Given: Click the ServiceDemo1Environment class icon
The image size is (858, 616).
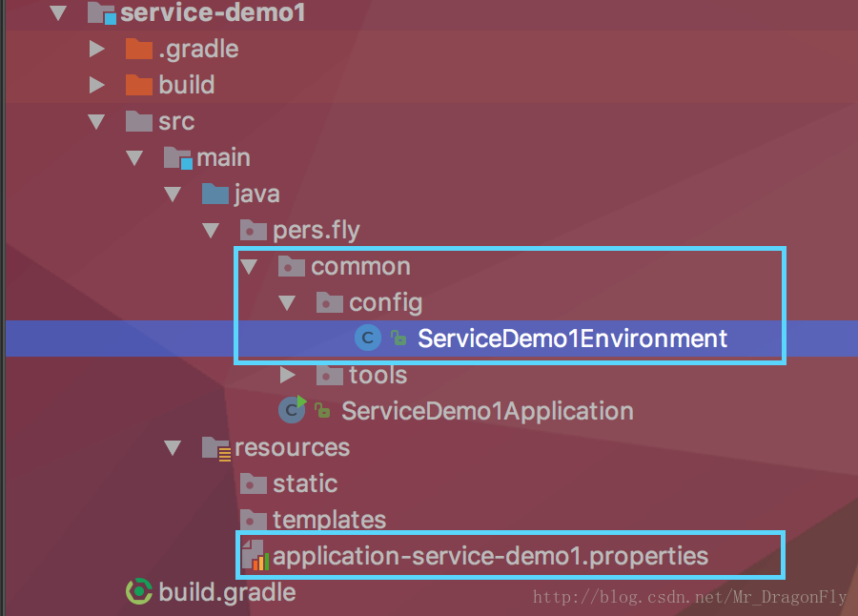Looking at the screenshot, I should click(x=368, y=339).
